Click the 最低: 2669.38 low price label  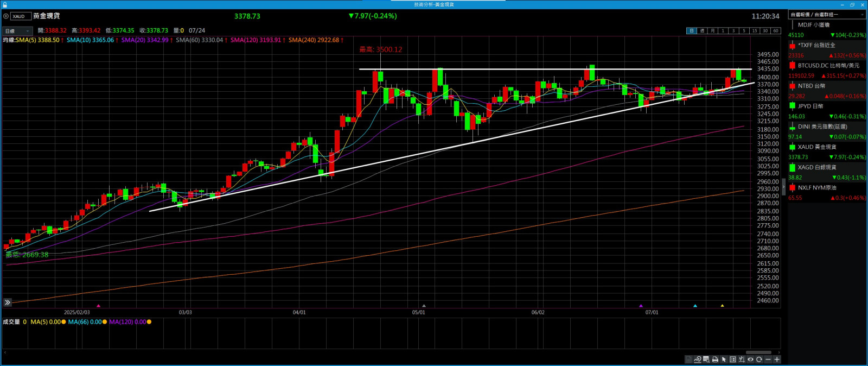pos(27,255)
